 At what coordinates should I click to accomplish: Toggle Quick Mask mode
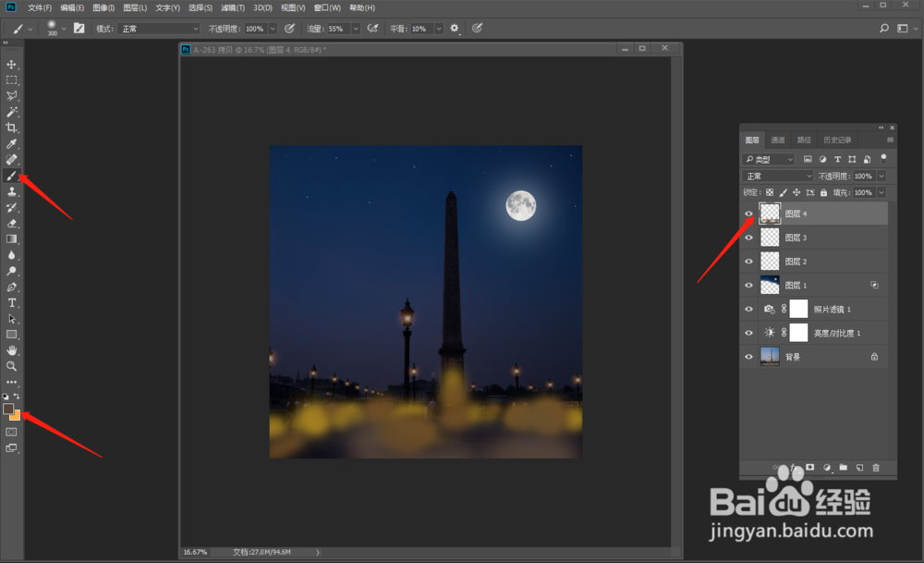[x=11, y=432]
